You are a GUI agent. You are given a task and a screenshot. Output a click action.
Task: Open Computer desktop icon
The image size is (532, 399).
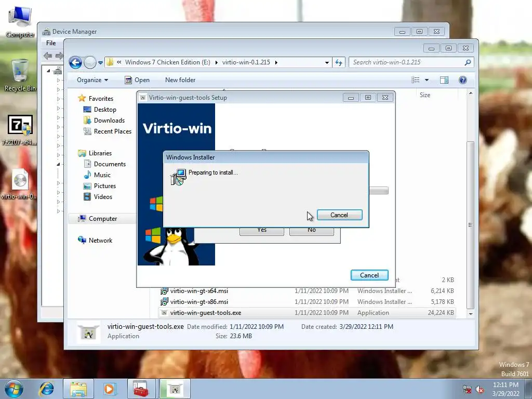pos(20,21)
